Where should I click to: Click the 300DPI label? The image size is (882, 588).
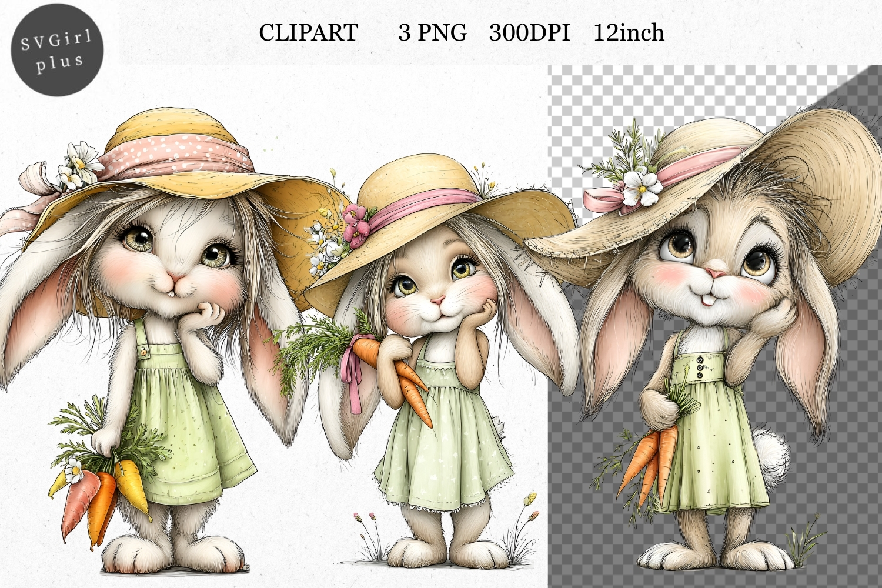point(529,33)
